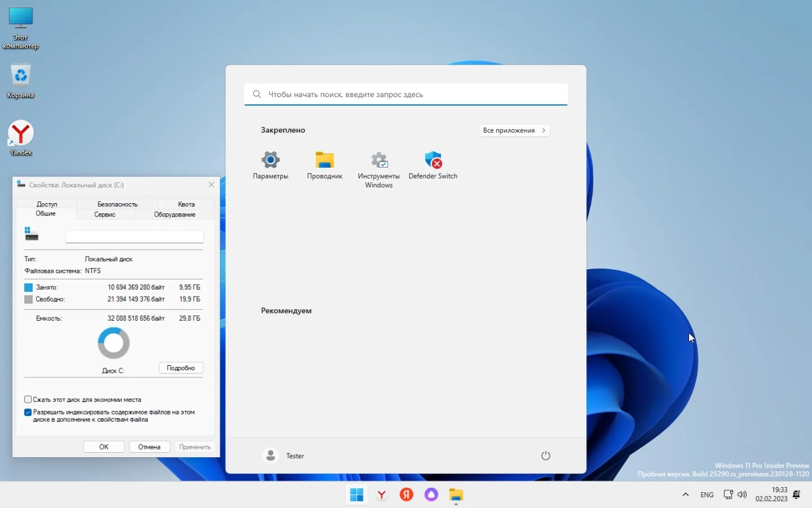Uncheck Разрешить индексировать содержимое файлов checkbox
This screenshot has width=812, height=508.
pyautogui.click(x=28, y=412)
